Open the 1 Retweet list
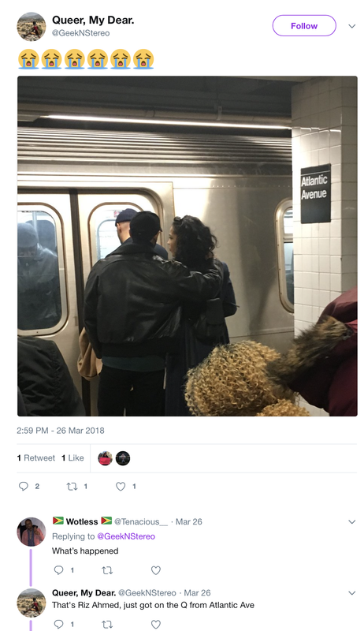Screen dimensions: 364x631 [36, 457]
